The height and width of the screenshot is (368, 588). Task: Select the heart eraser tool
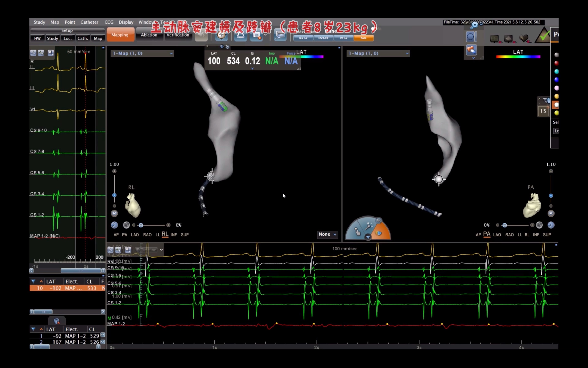(471, 50)
